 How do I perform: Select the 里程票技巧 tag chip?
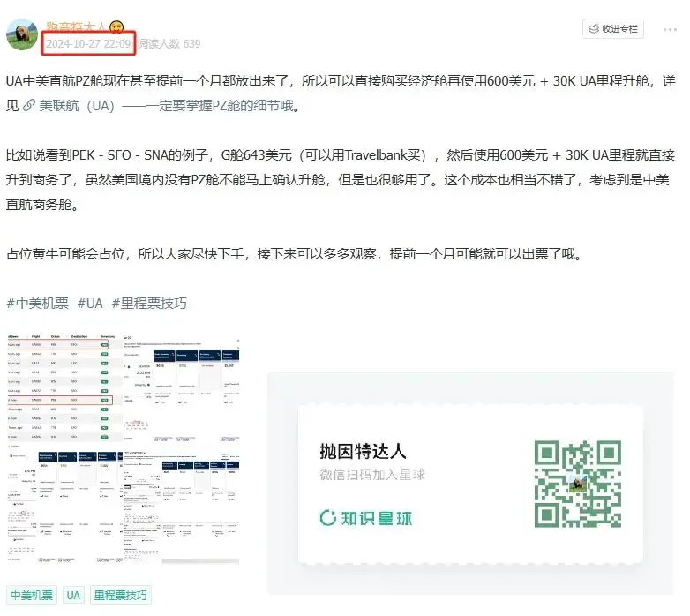121,596
